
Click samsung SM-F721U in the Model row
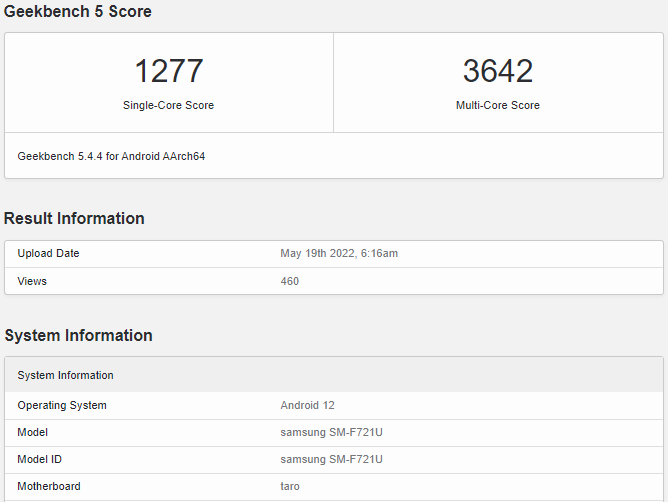pos(331,432)
